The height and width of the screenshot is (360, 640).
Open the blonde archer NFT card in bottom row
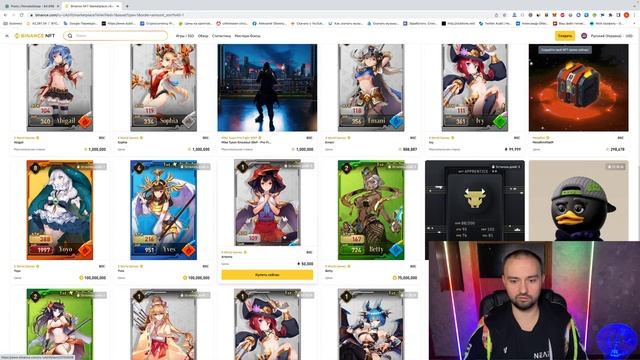pos(163,324)
